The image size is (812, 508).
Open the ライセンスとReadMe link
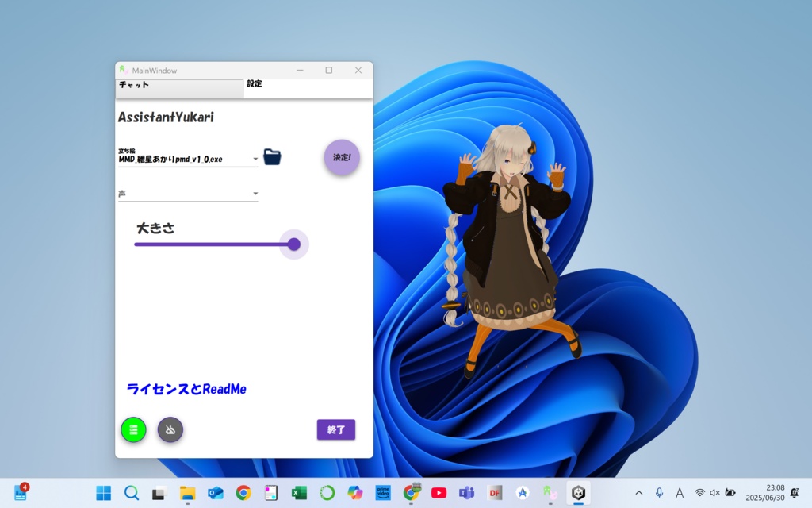click(186, 389)
